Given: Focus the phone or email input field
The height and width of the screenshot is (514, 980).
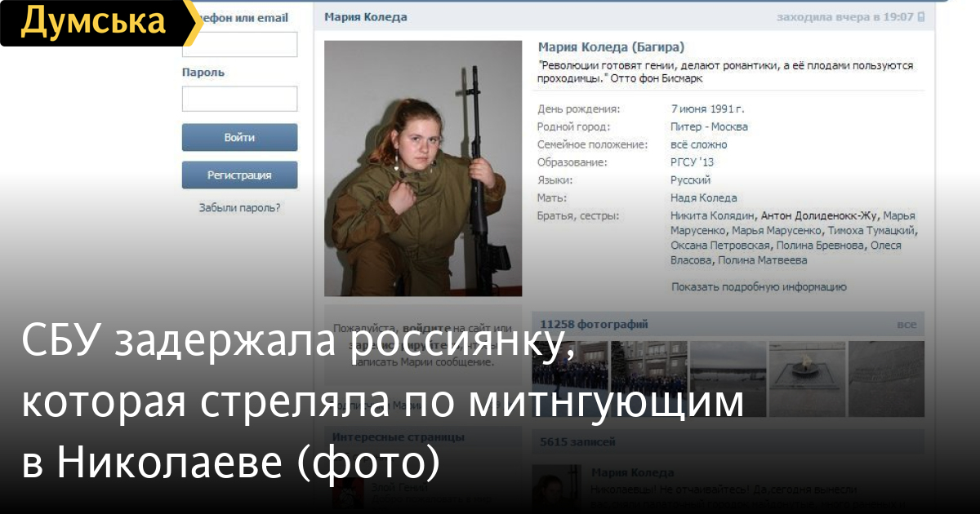Looking at the screenshot, I should (239, 44).
